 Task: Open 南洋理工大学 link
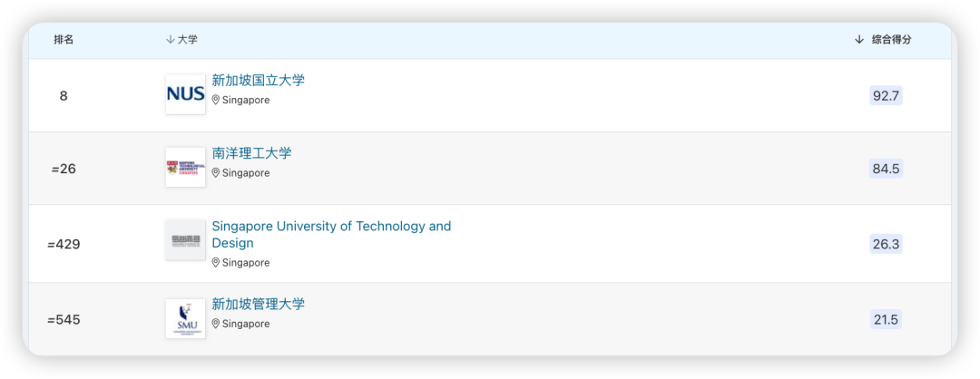pos(252,153)
